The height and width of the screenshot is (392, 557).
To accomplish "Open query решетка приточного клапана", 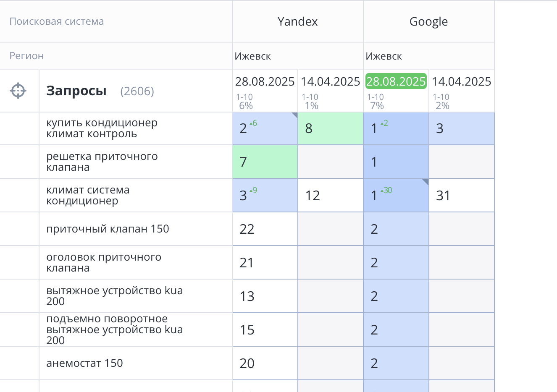I will tap(102, 162).
